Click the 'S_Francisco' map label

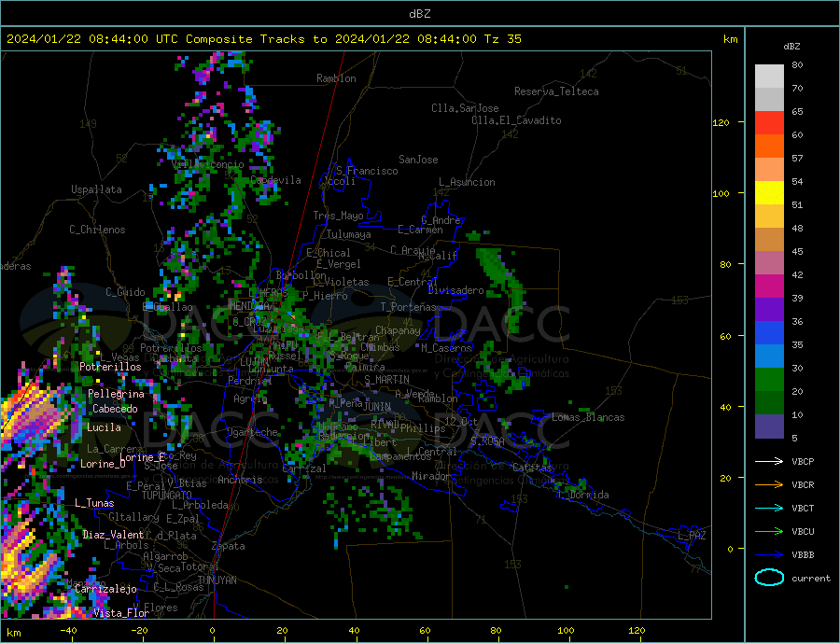coord(367,171)
